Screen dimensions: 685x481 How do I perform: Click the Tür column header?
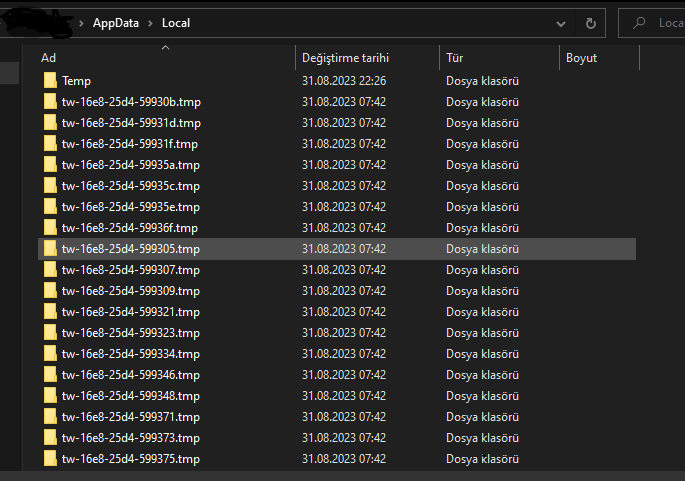coord(454,58)
